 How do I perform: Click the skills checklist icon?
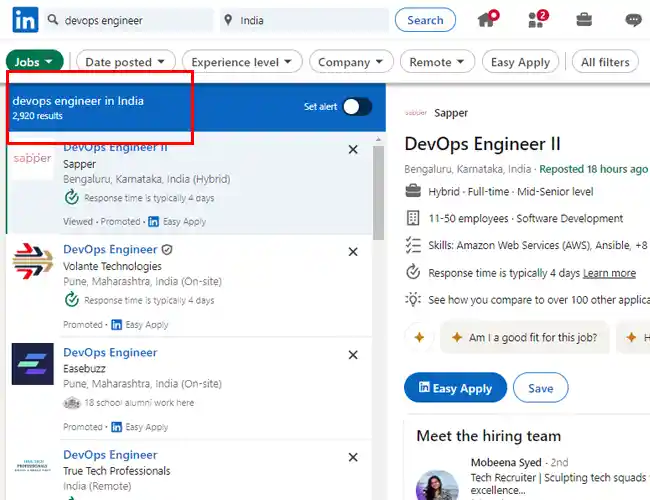413,245
